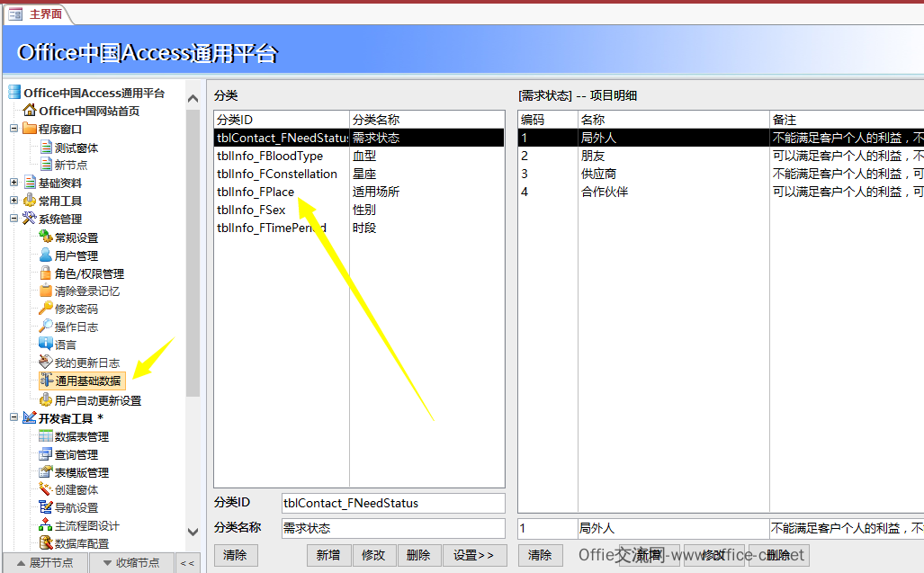Click the 删除 category button

coord(418,555)
